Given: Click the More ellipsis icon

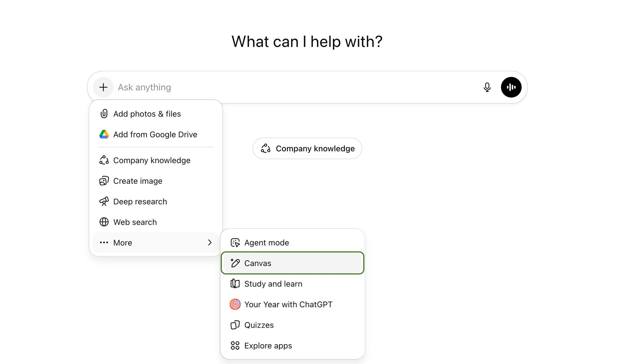Looking at the screenshot, I should (104, 243).
